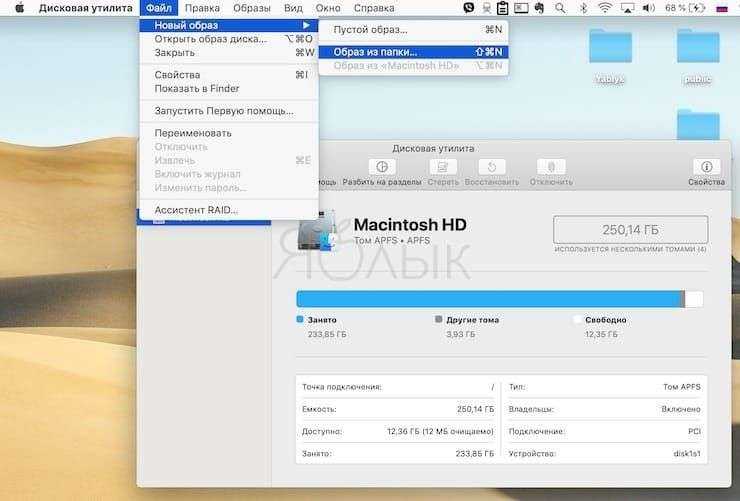Open Spotlight search magnifier
740x501 pixels.
coord(560,8)
